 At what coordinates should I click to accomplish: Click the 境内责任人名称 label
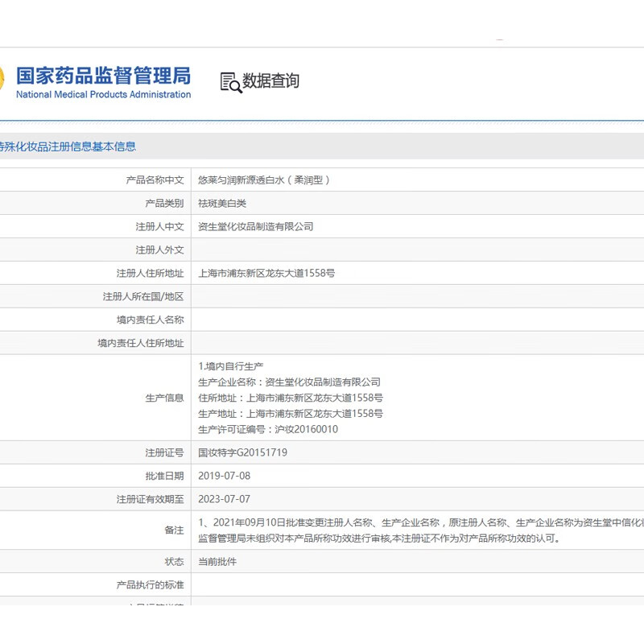(150, 320)
